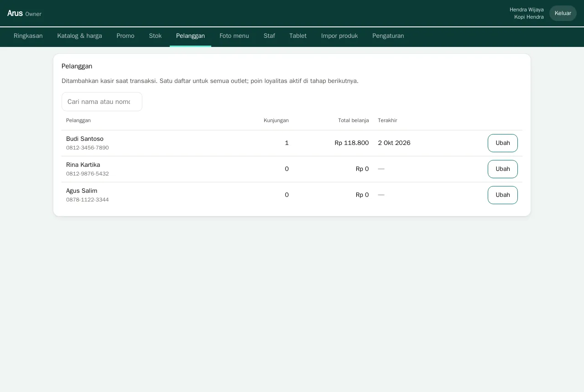Click the 2 Okt 2026 date
584x392 pixels.
[394, 143]
